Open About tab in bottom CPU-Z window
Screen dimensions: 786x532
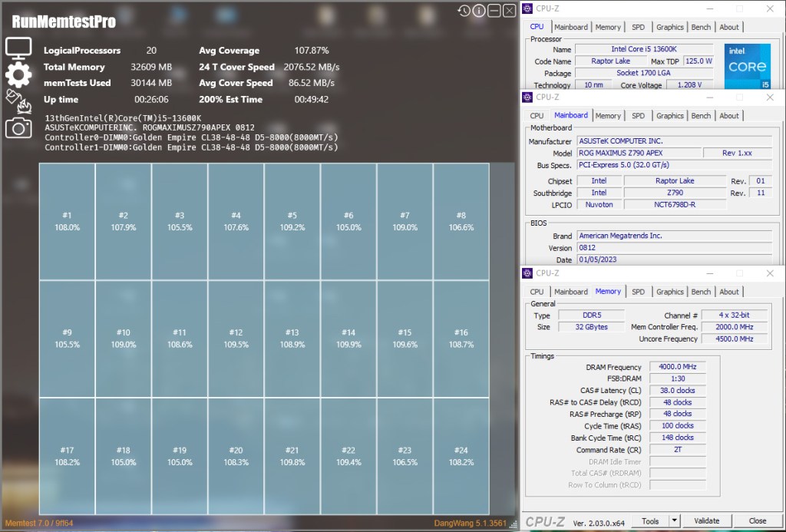[x=729, y=292]
